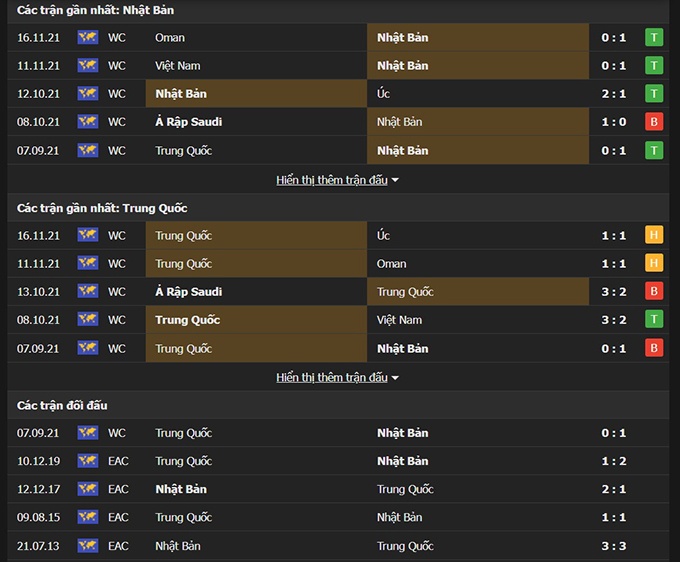Image resolution: width=680 pixels, height=562 pixels.
Task: Click the flag icon for the 10.12.19 EAC match
Action: point(87,461)
